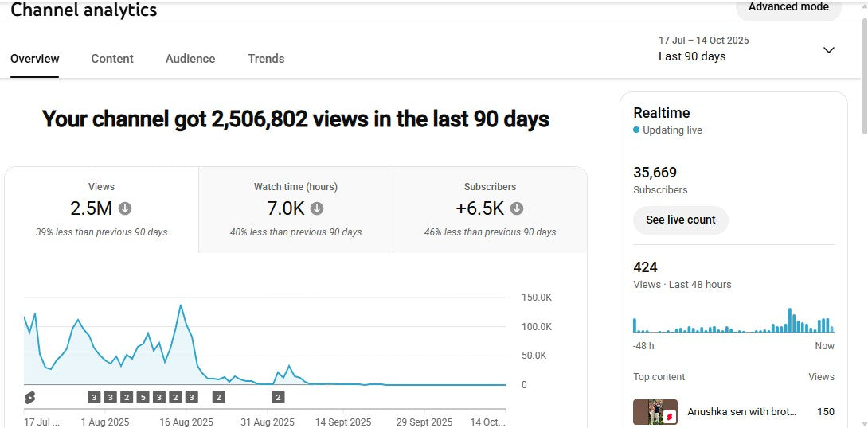Select the Overview tab

click(x=35, y=59)
